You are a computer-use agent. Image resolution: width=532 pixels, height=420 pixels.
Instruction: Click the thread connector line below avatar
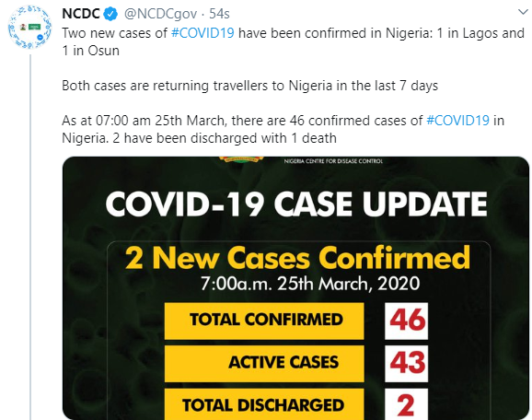coord(30,237)
